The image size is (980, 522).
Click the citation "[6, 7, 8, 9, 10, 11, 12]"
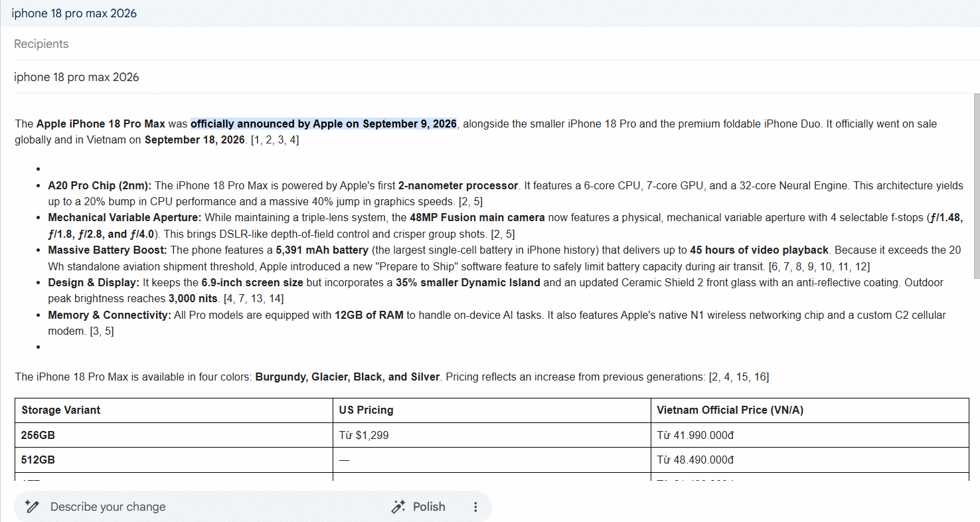[819, 266]
